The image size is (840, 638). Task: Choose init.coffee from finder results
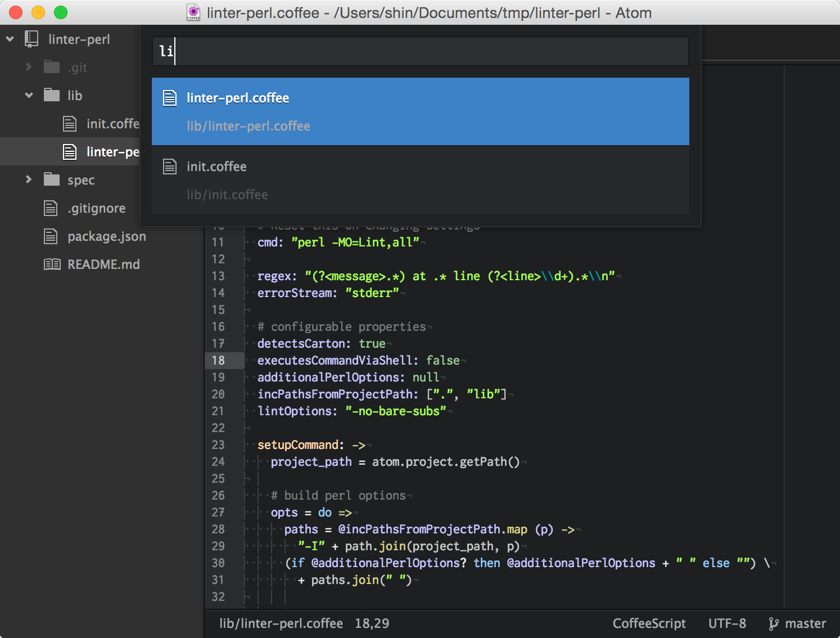[420, 180]
